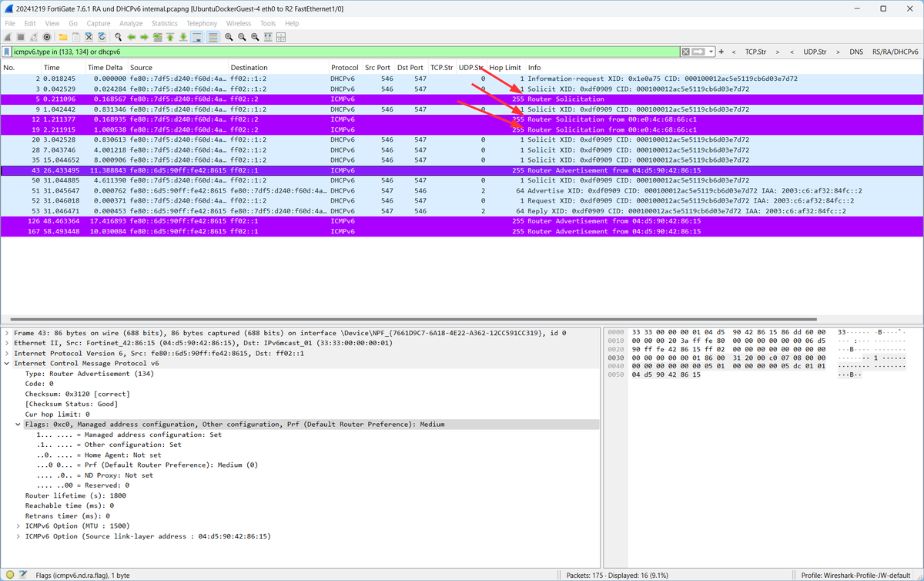Expand the Ethernet II layer
This screenshot has height=581, width=924.
[x=8, y=343]
